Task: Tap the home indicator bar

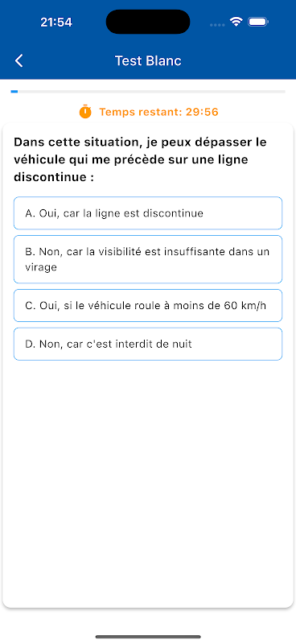Action: click(148, 637)
